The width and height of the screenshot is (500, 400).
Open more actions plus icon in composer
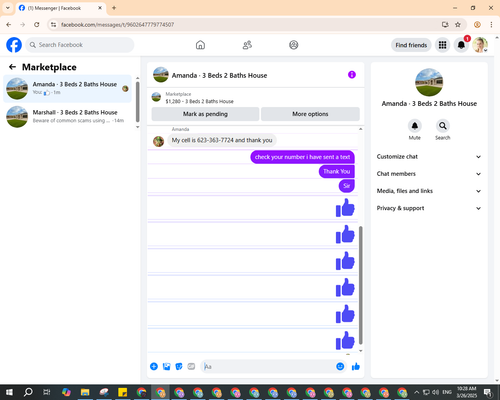[154, 367]
